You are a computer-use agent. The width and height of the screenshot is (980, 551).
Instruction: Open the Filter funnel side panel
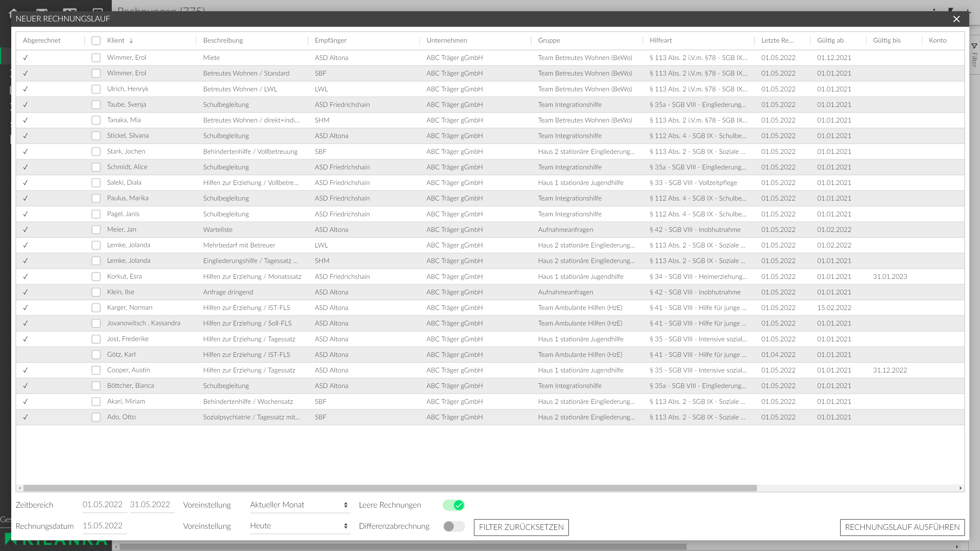(x=974, y=46)
